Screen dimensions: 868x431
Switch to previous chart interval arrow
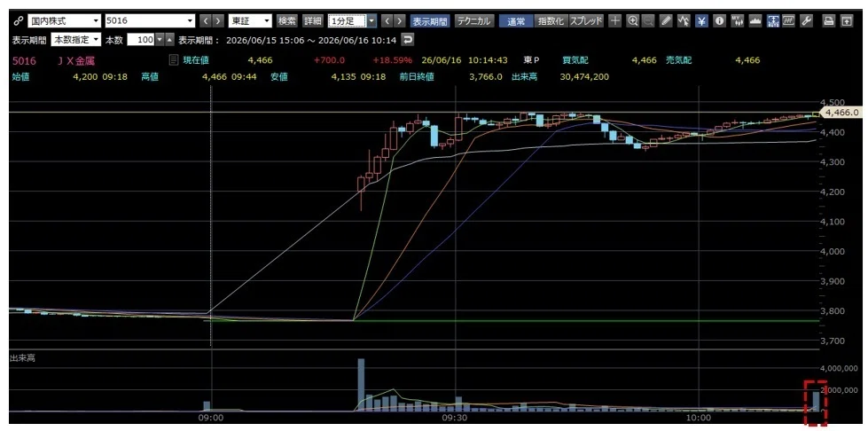click(387, 21)
